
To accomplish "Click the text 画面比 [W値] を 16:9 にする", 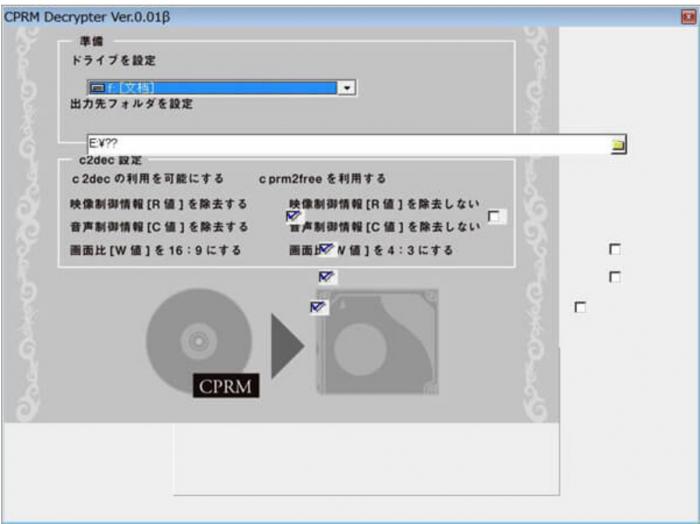I will [155, 250].
